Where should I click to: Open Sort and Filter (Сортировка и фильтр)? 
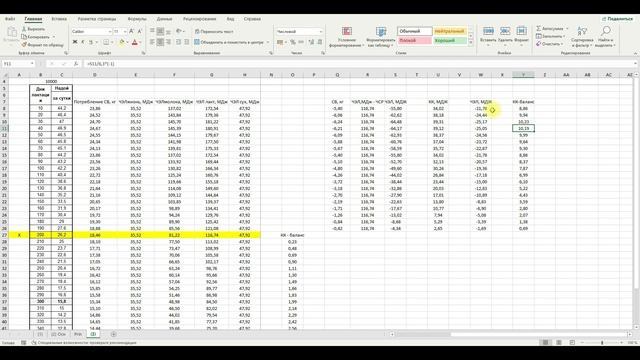582,37
